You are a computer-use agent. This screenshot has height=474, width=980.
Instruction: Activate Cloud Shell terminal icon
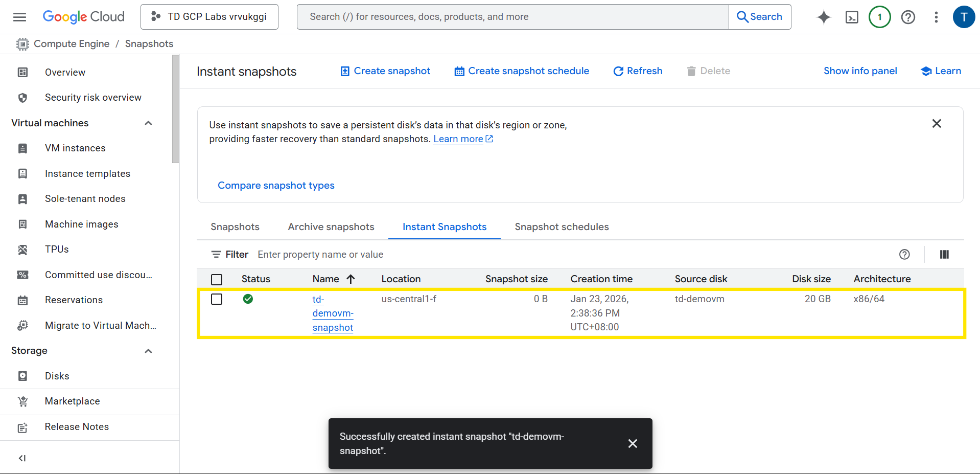tap(852, 17)
